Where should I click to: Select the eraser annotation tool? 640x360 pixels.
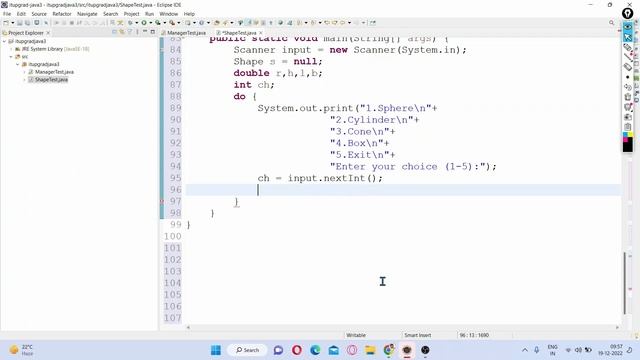coord(628,67)
